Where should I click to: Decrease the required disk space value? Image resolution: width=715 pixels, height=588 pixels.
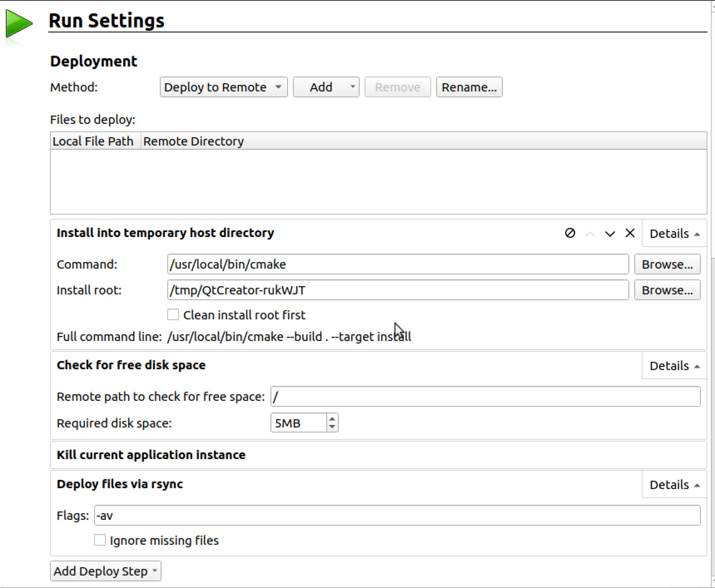[332, 427]
